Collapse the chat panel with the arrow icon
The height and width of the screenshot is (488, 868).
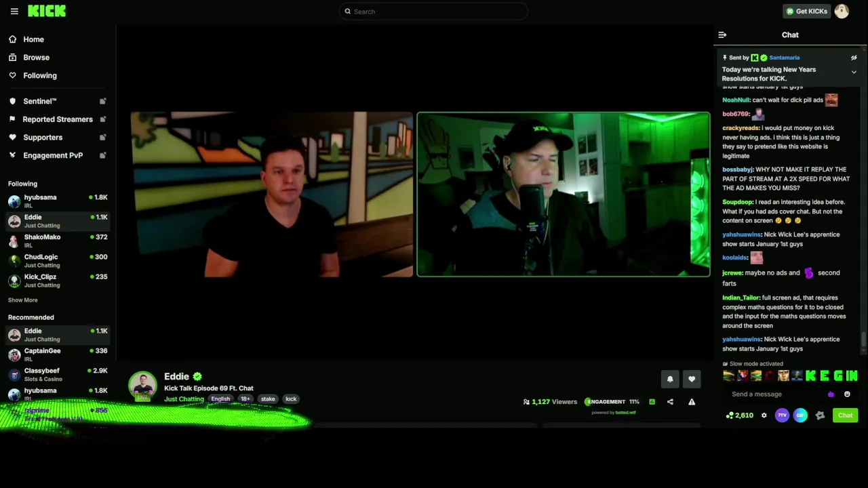pyautogui.click(x=722, y=35)
